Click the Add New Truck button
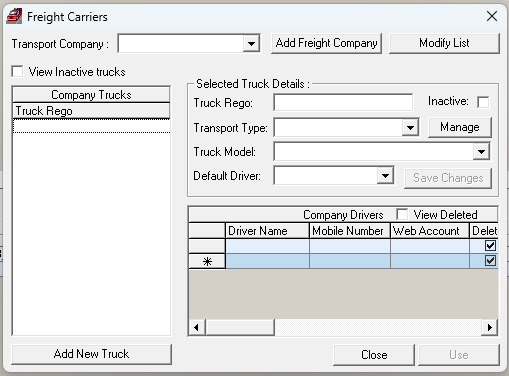This screenshot has width=509, height=376. [x=91, y=354]
